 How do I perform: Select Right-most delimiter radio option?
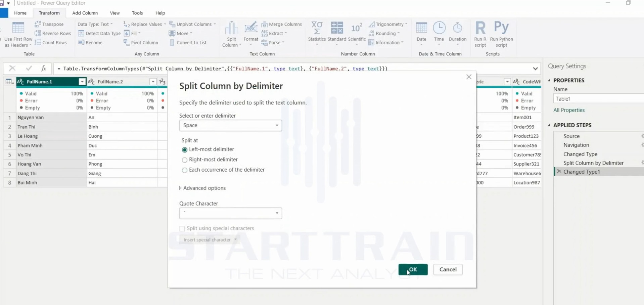pyautogui.click(x=184, y=160)
